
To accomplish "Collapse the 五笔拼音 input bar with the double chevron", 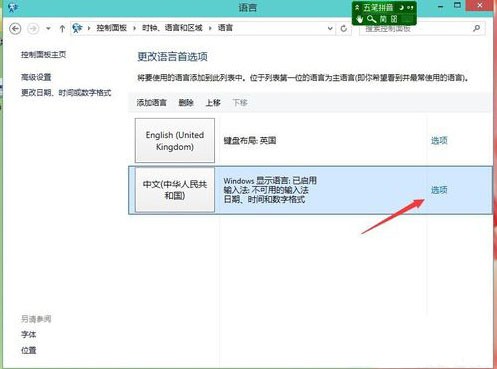I will pyautogui.click(x=357, y=7).
